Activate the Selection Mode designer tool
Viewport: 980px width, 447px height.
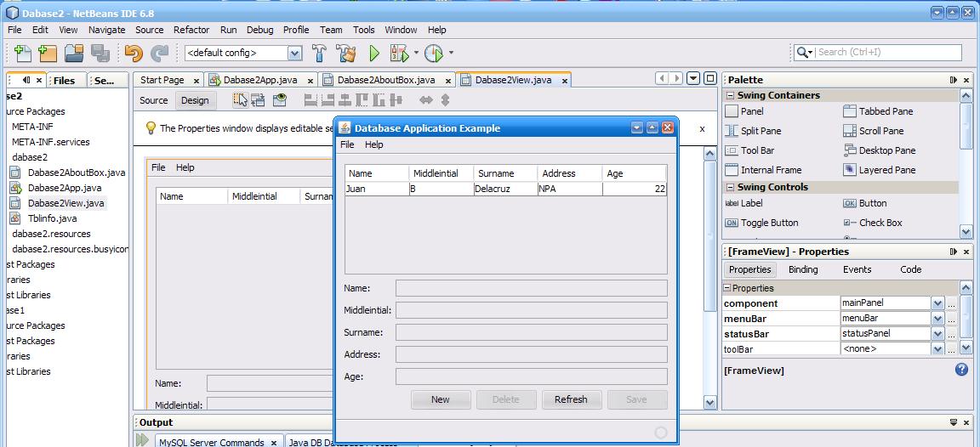pyautogui.click(x=240, y=100)
